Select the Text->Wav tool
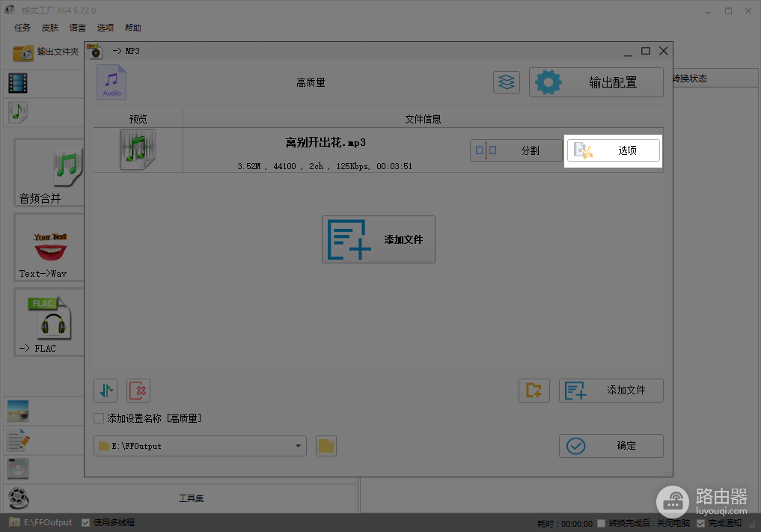This screenshot has width=761, height=532. 49,248
